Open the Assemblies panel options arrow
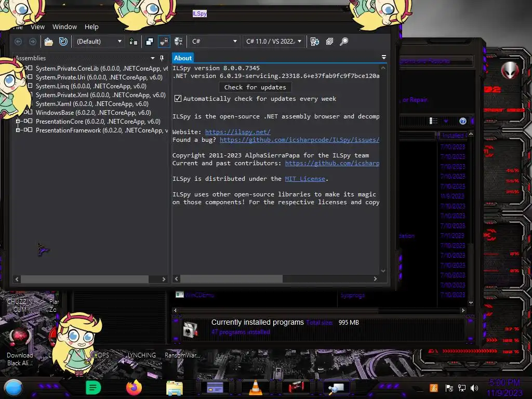This screenshot has width=532, height=399. 153,58
